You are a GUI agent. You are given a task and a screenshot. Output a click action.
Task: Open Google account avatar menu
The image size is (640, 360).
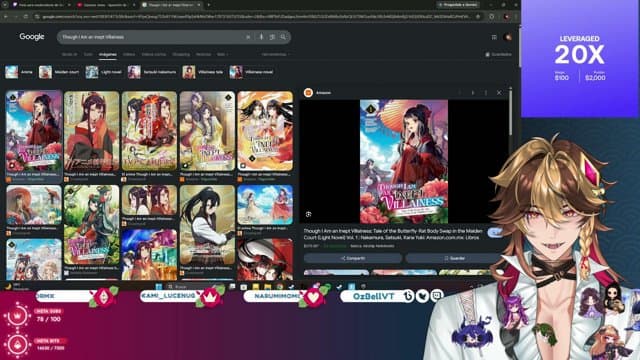pyautogui.click(x=508, y=37)
